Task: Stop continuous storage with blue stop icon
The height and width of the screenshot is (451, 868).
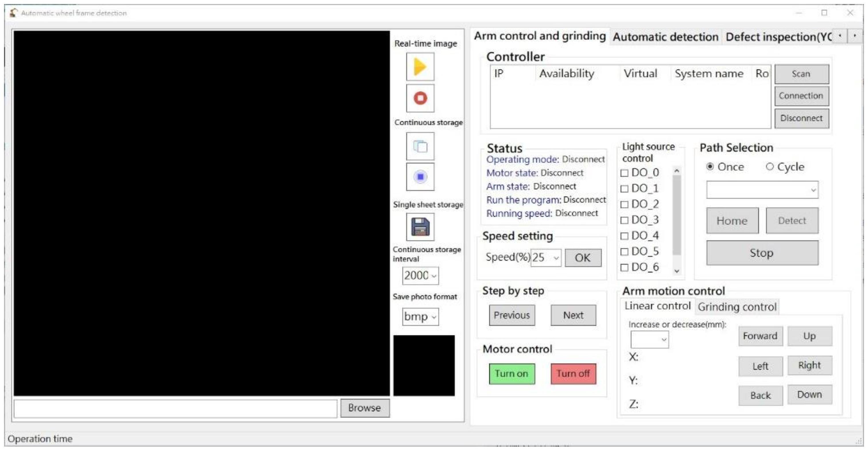Action: tap(420, 177)
